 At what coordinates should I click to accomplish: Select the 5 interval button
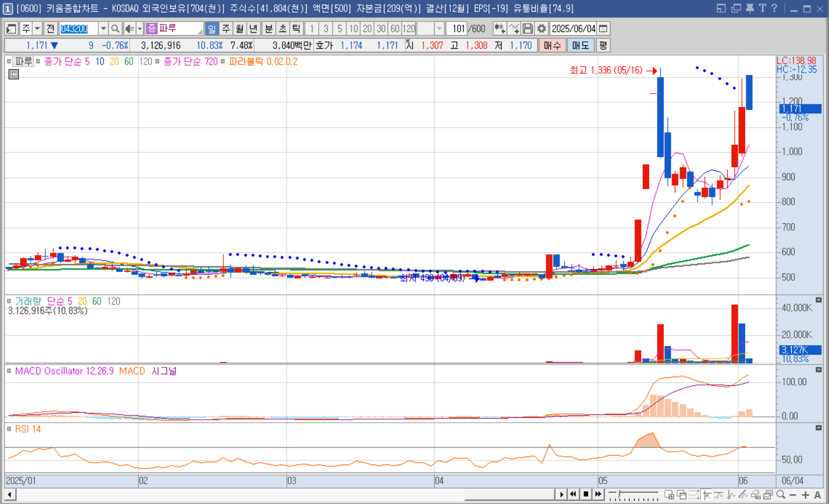click(340, 28)
